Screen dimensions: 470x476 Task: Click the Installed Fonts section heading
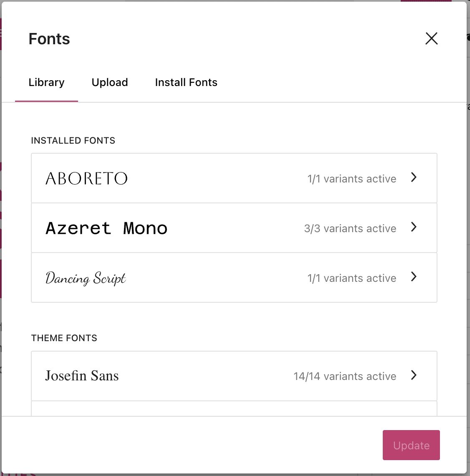coord(73,141)
